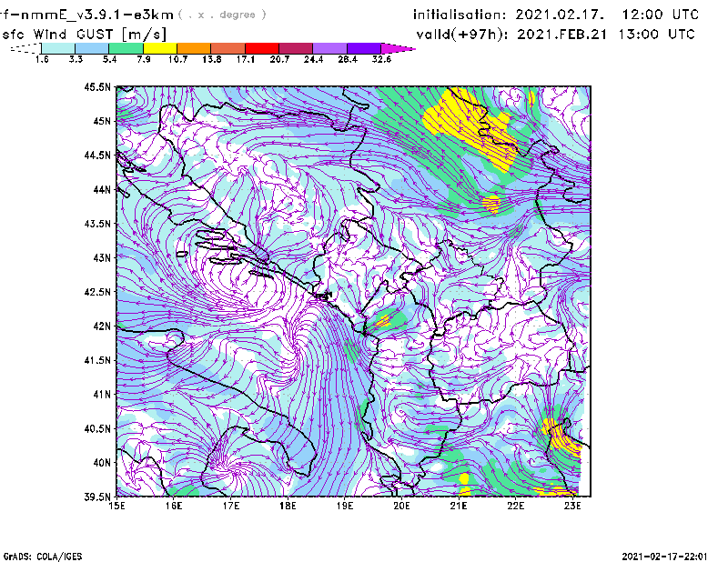Click the longitude label 19E

pos(345,506)
